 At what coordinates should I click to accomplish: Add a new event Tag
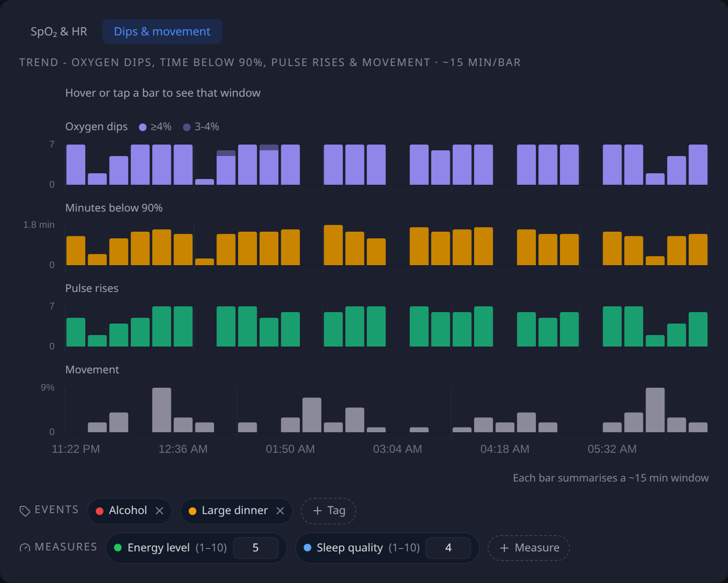pyautogui.click(x=329, y=511)
